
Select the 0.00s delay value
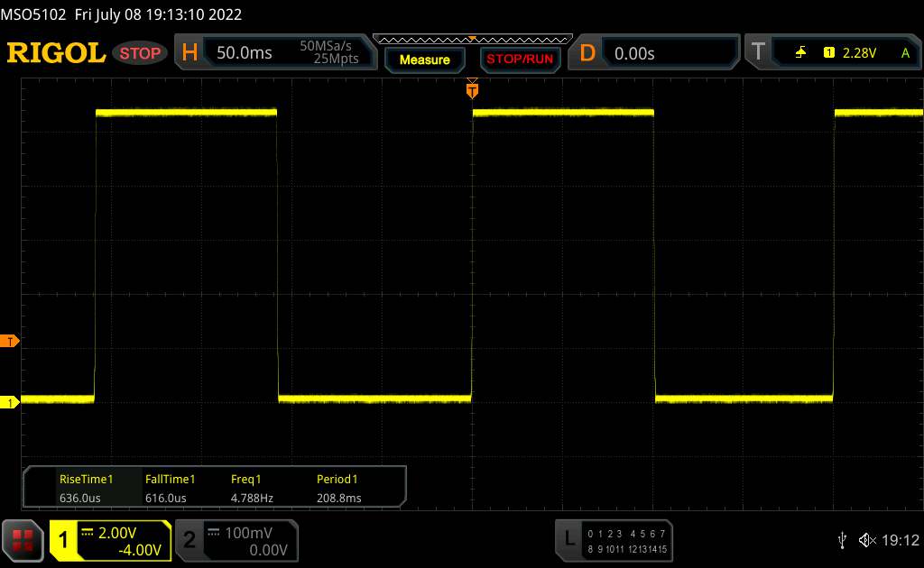coord(634,53)
